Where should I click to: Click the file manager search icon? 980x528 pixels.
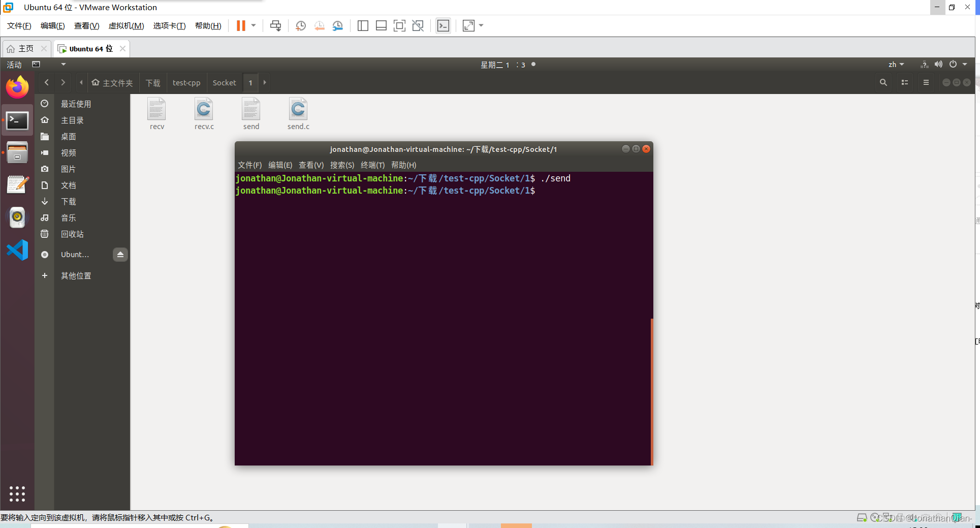(883, 82)
